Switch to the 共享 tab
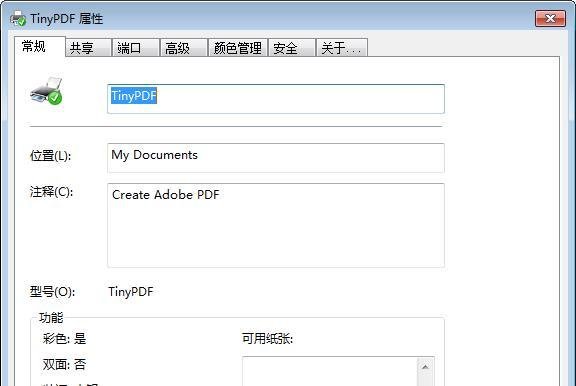The width and height of the screenshot is (576, 386). click(x=88, y=48)
